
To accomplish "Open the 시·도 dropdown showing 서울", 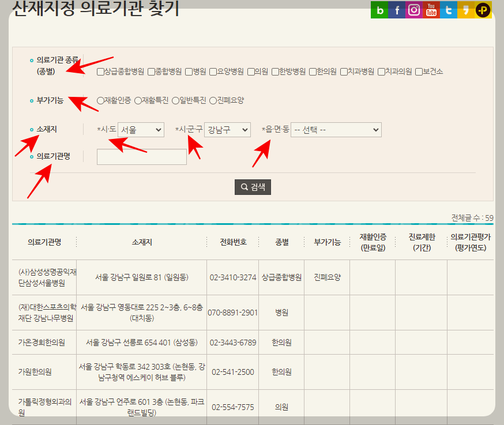I will (x=141, y=129).
